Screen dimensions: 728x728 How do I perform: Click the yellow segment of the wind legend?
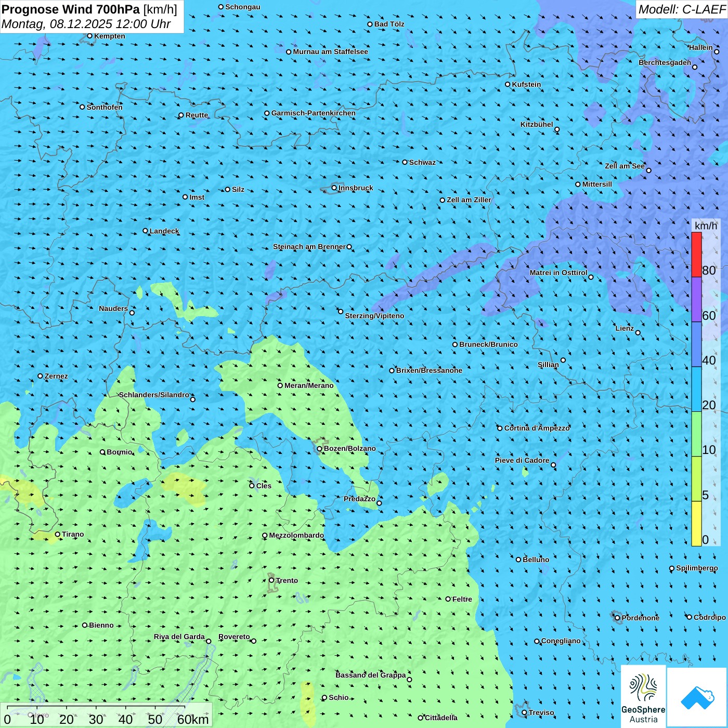[x=696, y=524]
